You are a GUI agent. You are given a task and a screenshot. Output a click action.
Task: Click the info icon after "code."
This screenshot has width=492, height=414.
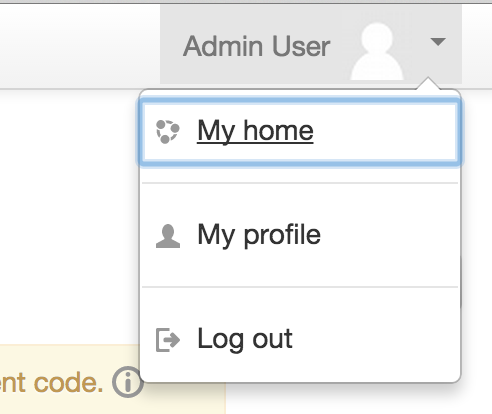coord(128,382)
